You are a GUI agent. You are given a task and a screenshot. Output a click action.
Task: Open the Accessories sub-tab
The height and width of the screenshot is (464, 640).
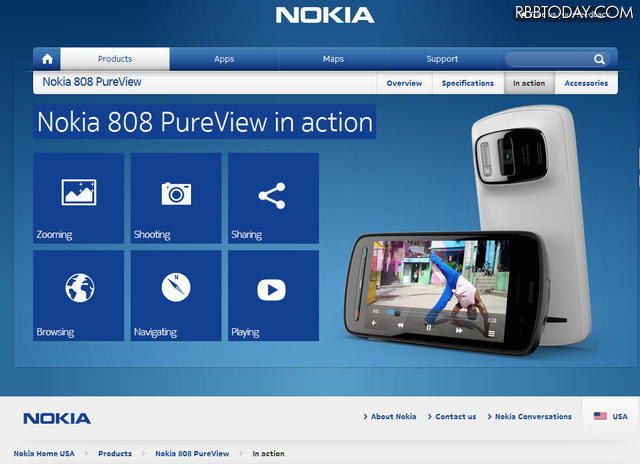(x=586, y=83)
